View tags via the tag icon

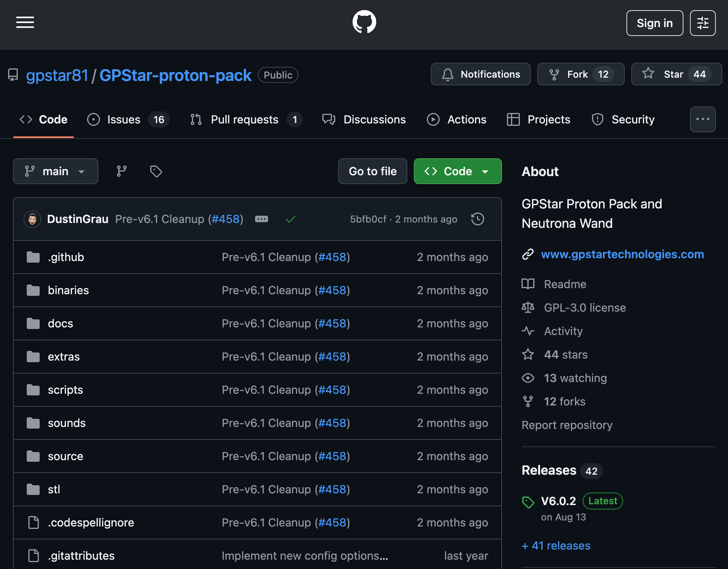tap(156, 171)
